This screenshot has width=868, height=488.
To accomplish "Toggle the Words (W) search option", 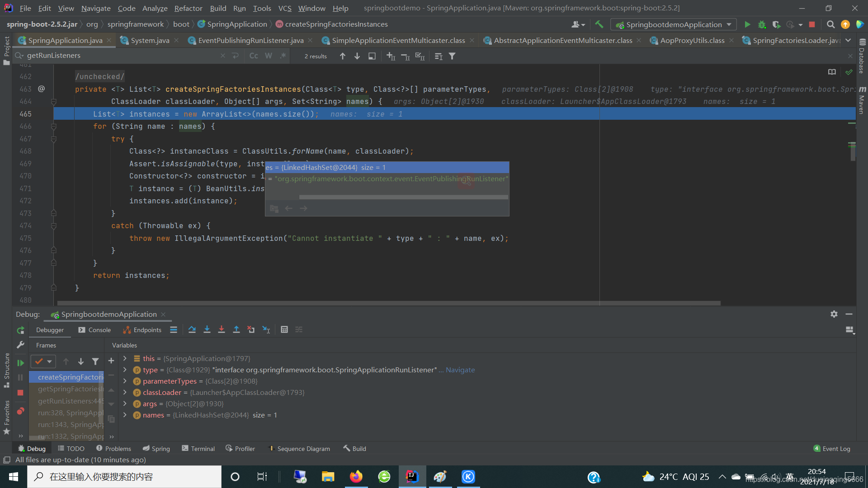I will 269,56.
